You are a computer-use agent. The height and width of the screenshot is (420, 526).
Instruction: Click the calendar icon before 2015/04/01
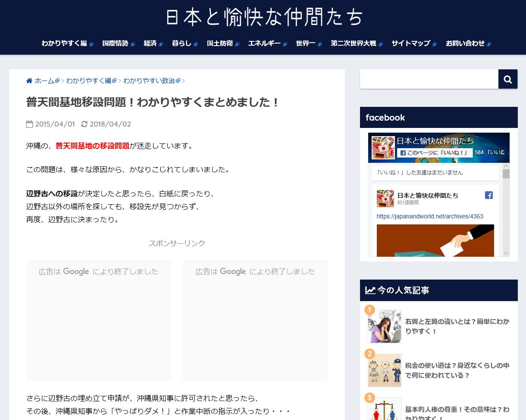point(29,124)
